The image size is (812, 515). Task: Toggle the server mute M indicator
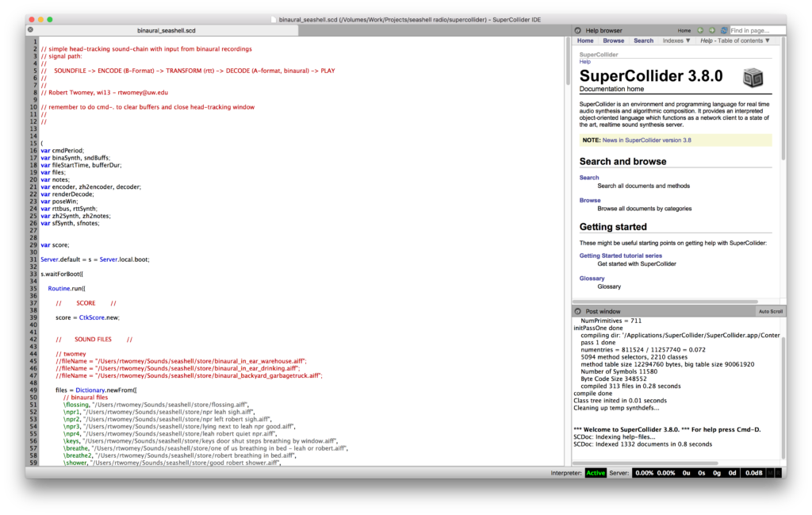click(x=770, y=473)
